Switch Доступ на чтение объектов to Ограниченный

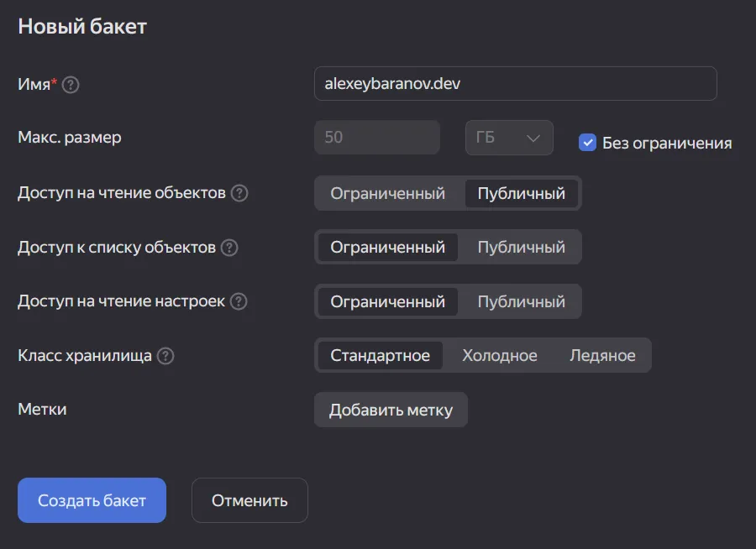pos(387,192)
